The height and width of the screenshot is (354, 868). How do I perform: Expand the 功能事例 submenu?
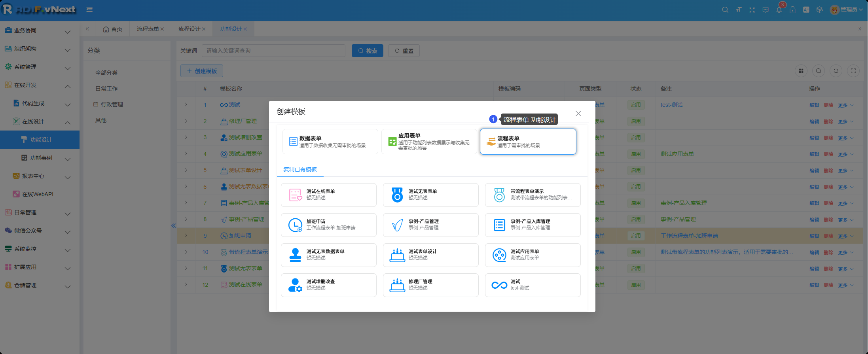40,158
